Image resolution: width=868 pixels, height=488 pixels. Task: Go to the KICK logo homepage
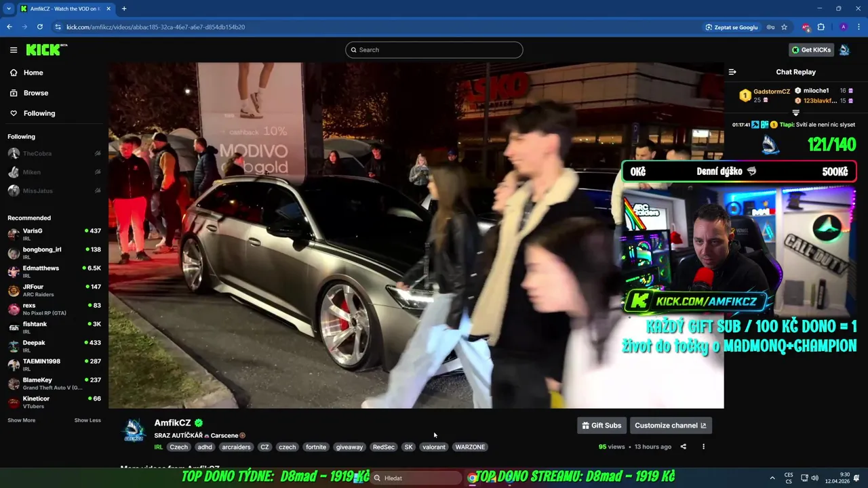coord(46,49)
